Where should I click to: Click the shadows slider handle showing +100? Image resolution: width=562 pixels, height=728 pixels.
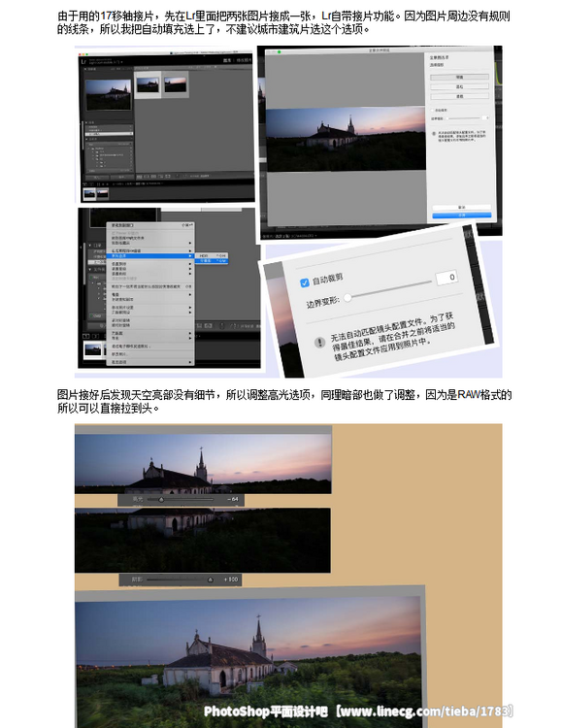pyautogui.click(x=210, y=579)
